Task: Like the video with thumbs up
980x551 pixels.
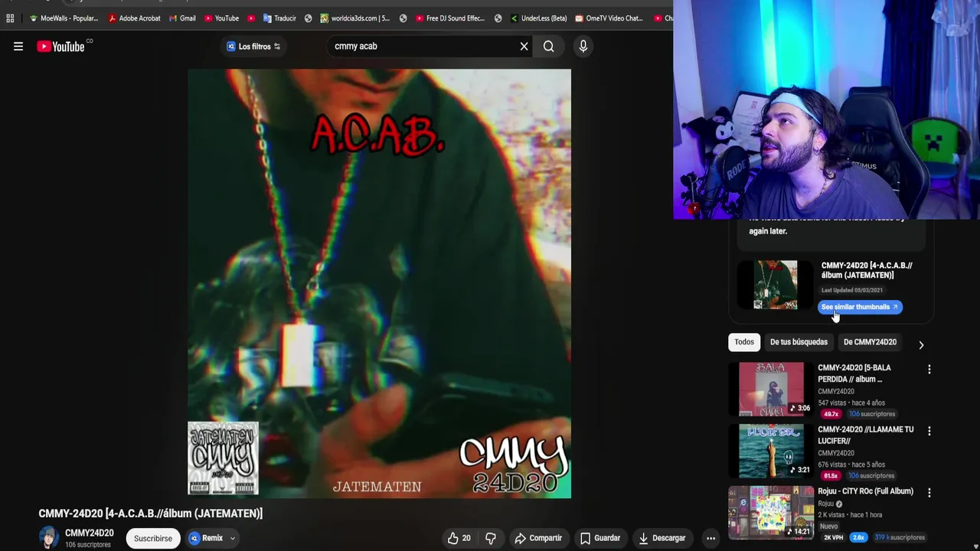Action: click(459, 538)
